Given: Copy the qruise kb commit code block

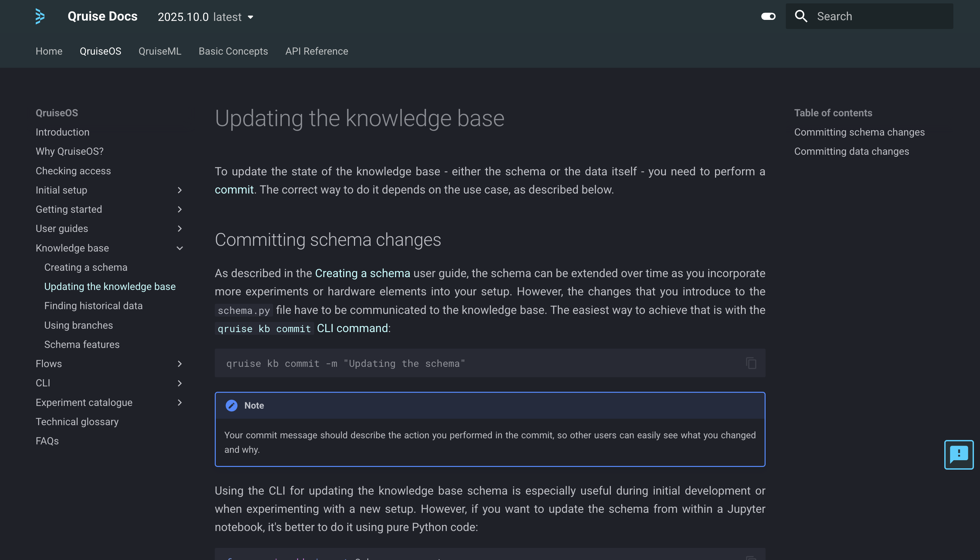Looking at the screenshot, I should point(751,363).
